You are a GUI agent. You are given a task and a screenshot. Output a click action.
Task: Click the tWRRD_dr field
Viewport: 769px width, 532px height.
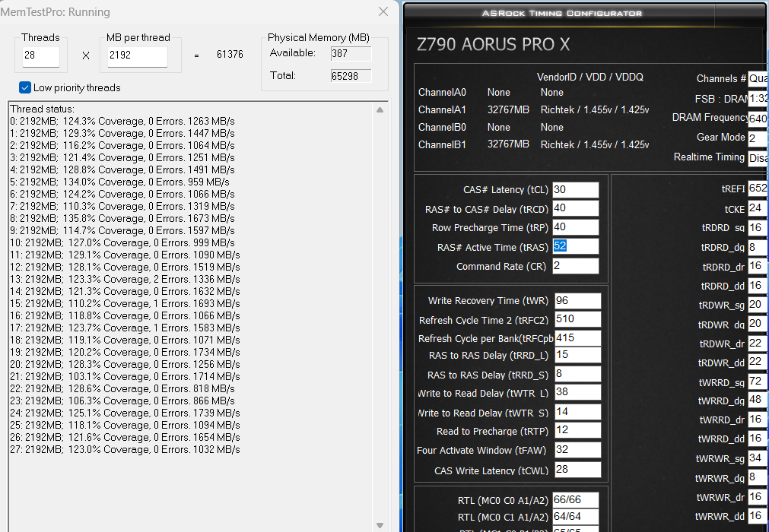point(758,420)
